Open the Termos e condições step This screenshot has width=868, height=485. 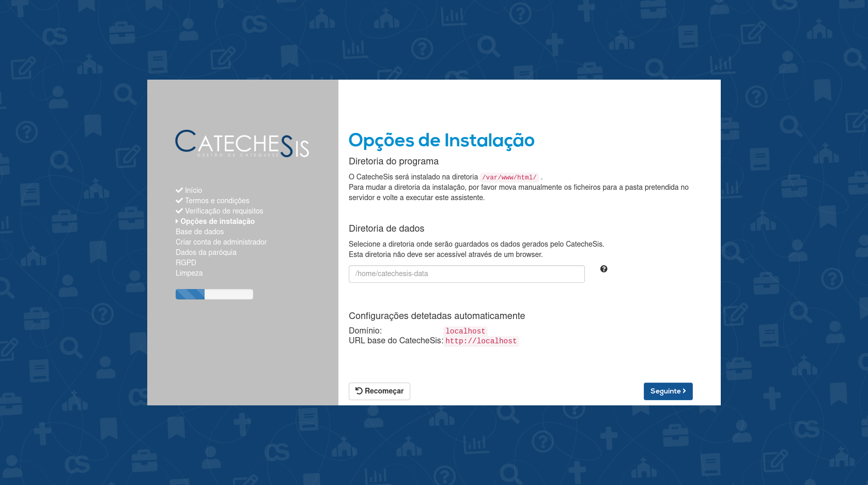(x=217, y=201)
